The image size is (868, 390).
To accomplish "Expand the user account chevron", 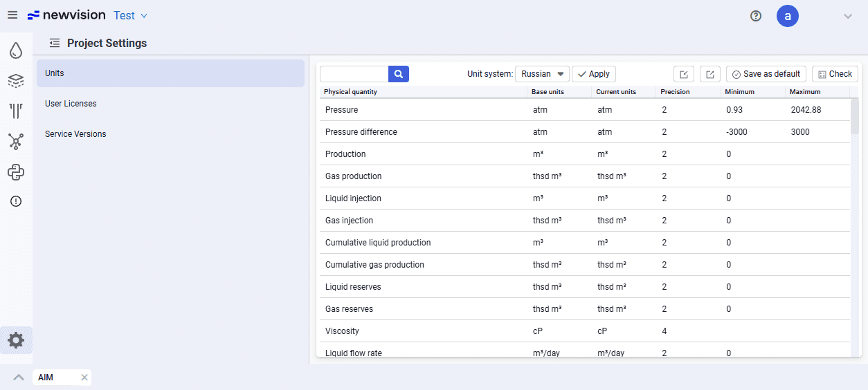I will tap(848, 16).
